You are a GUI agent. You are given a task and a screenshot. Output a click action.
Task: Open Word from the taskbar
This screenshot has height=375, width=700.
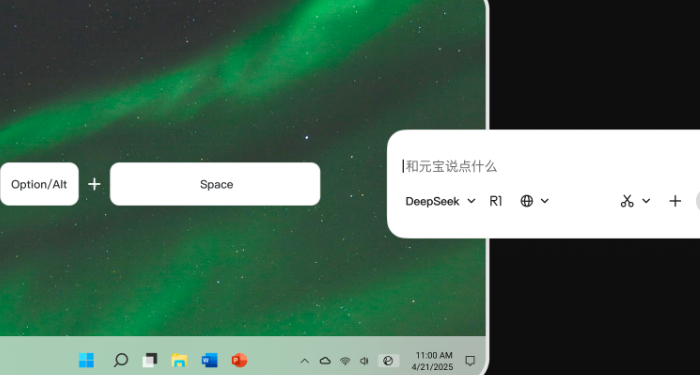209,360
